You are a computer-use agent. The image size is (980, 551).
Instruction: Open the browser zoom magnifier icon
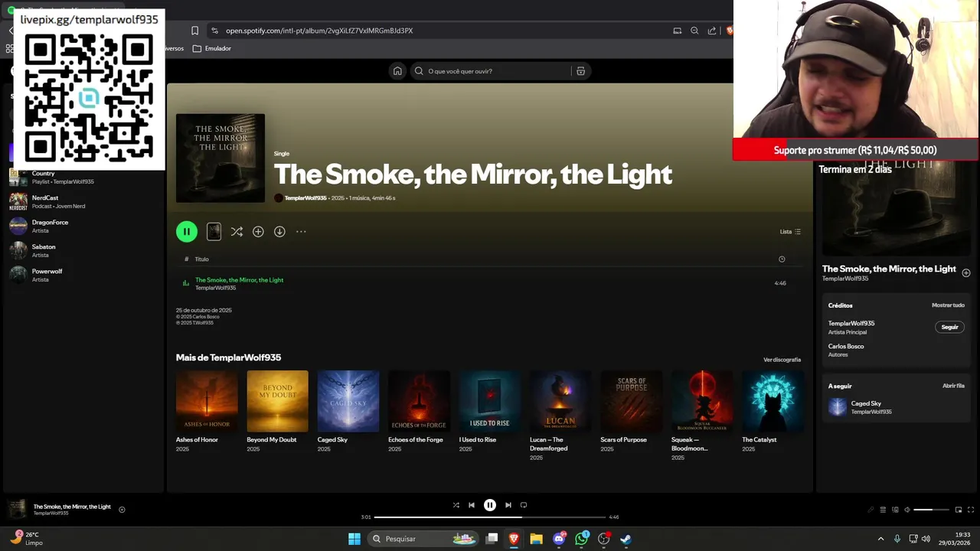pyautogui.click(x=694, y=31)
